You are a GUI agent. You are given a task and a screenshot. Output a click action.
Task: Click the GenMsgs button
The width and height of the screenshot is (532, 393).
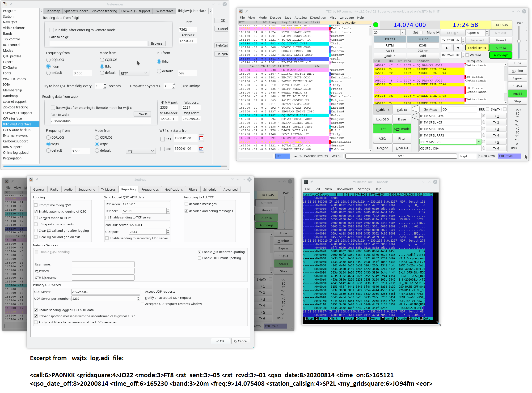(430, 110)
